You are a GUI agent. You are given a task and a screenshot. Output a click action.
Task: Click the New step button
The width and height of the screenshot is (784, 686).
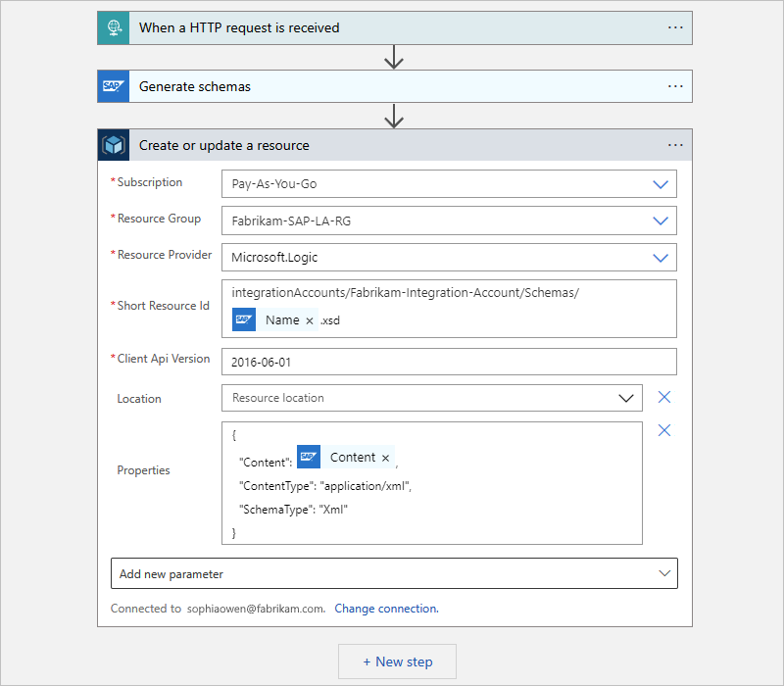(397, 661)
